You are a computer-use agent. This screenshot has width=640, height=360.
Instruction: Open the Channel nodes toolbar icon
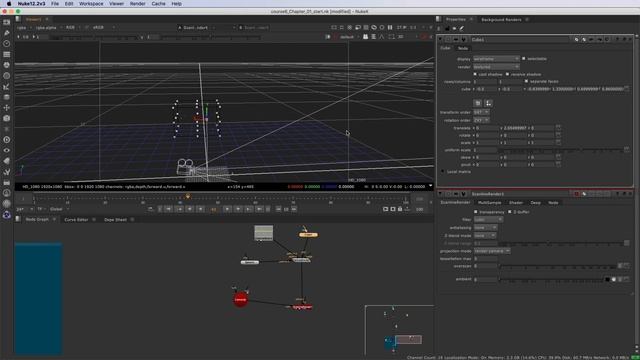point(7,54)
